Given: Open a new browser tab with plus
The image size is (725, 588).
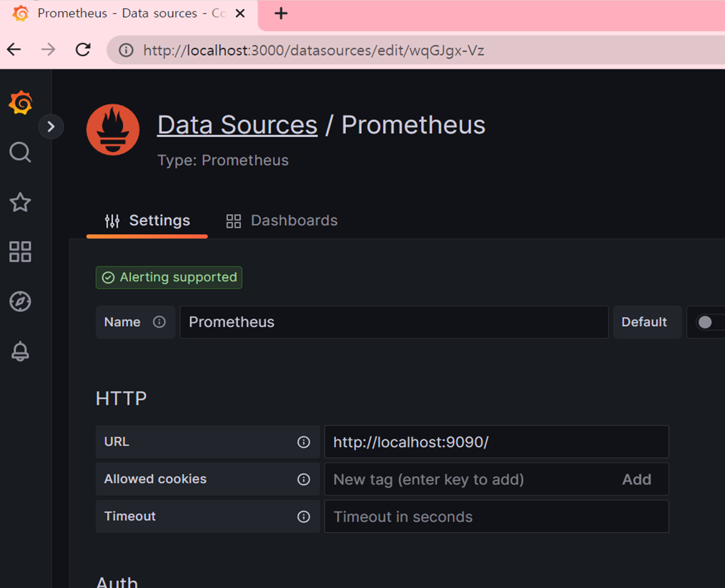Looking at the screenshot, I should [x=281, y=13].
